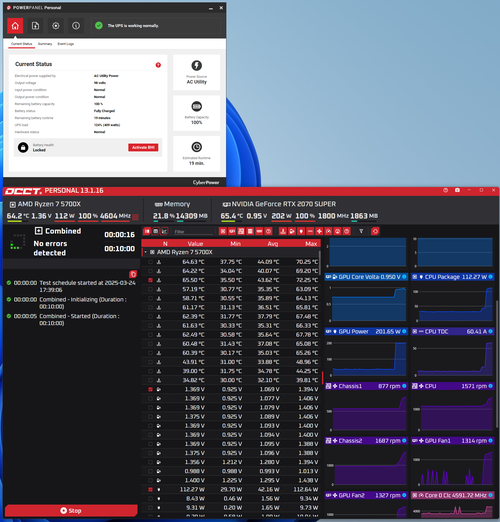Select table-only view in OCCT monitoring toolbar
The height and width of the screenshot is (522, 500).
coord(147,231)
